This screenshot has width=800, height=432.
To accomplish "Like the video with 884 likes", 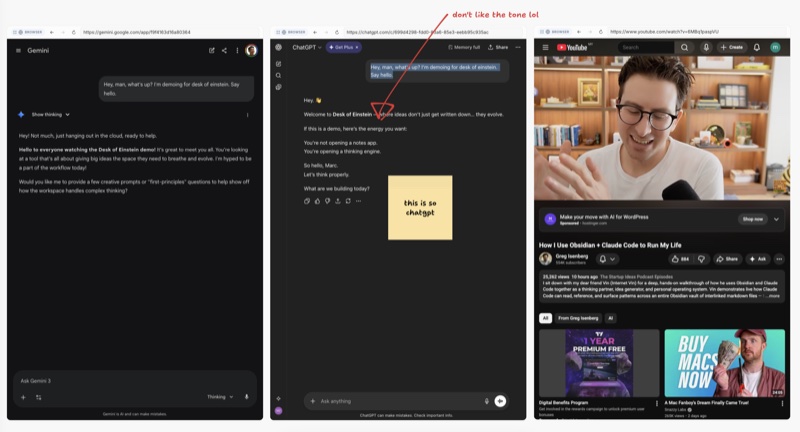I will pyautogui.click(x=680, y=259).
